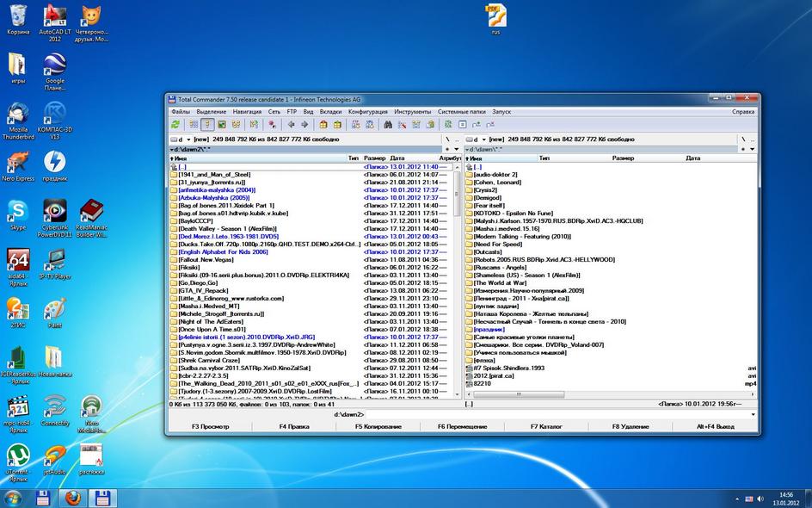Click the Windows Start button
This screenshot has height=508, width=812.
(12, 499)
